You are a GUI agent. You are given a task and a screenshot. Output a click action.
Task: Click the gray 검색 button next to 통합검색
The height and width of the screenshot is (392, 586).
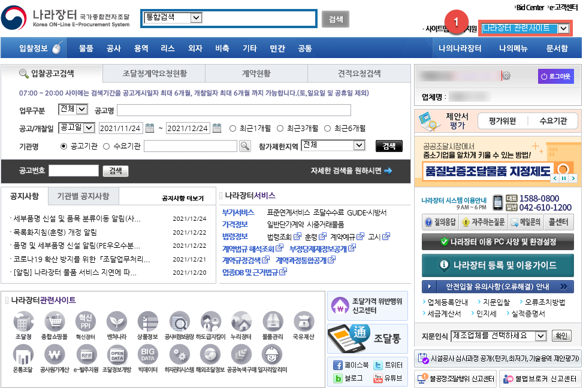(336, 19)
